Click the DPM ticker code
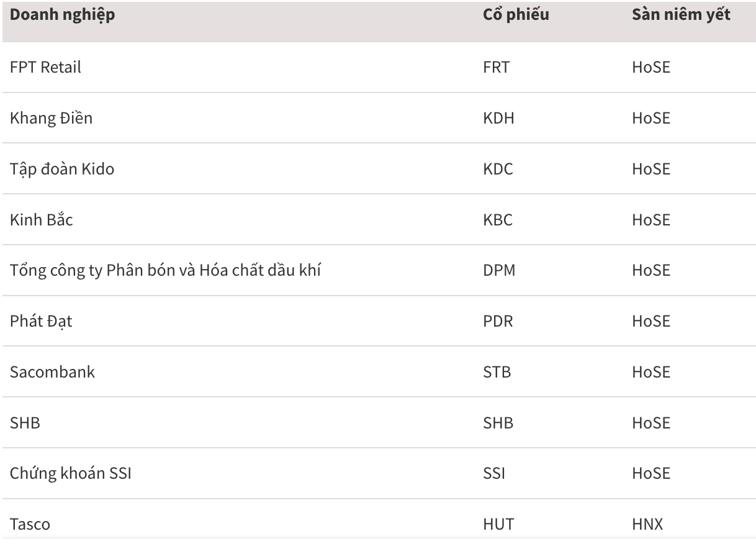The image size is (756, 539). click(x=500, y=271)
